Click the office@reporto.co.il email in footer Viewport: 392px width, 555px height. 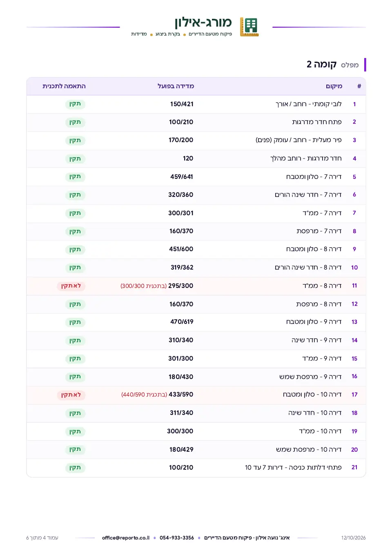coord(126,538)
